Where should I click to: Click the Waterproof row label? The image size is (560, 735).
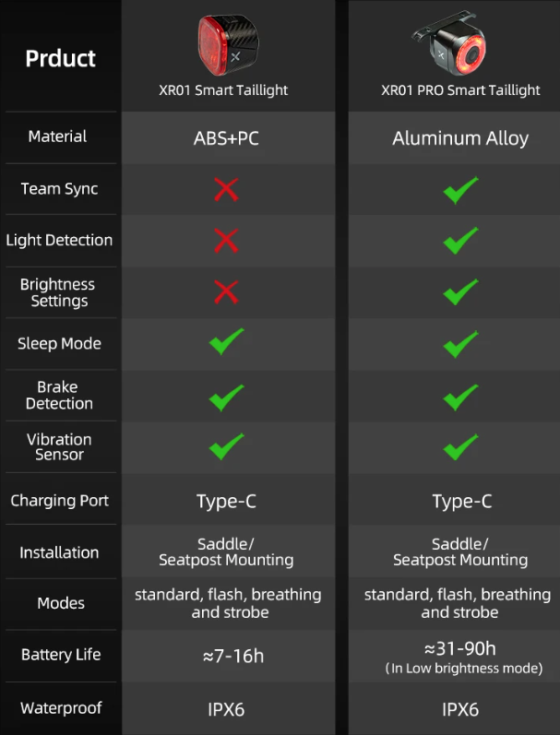tap(61, 708)
